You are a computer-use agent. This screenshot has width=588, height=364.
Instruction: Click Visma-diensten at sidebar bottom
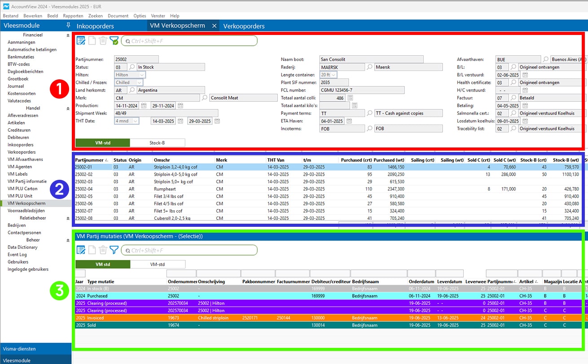click(x=19, y=349)
